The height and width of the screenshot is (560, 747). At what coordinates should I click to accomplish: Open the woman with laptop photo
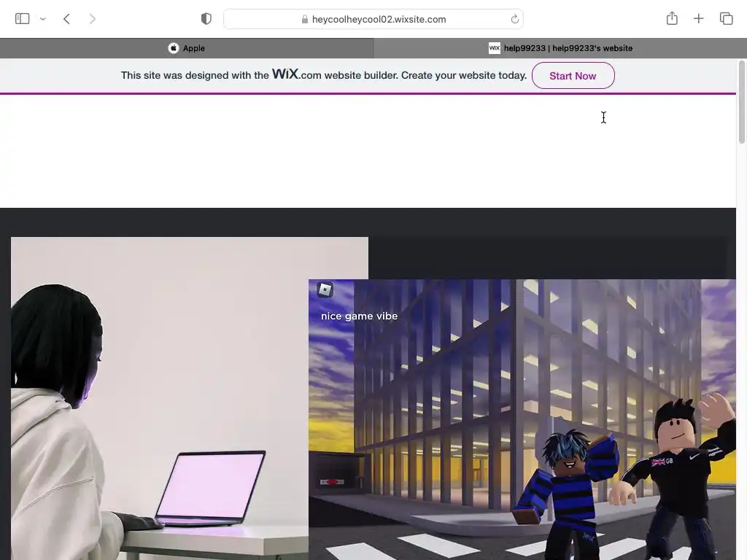pyautogui.click(x=160, y=398)
